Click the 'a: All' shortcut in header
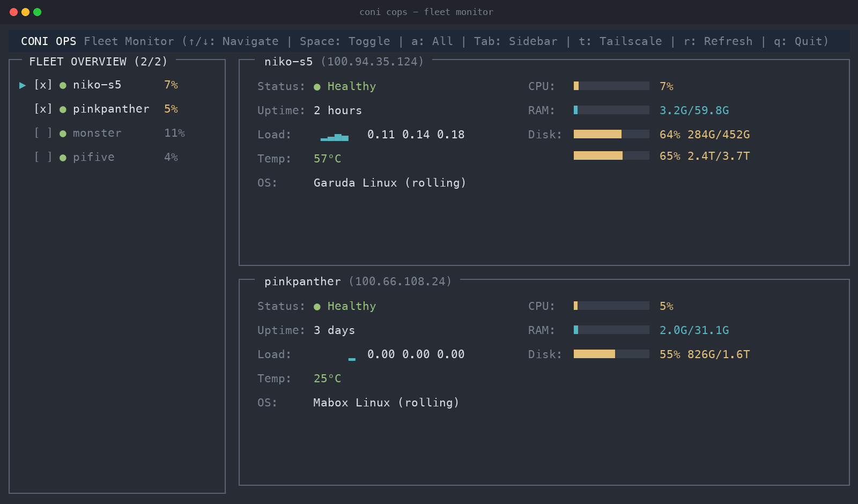 click(x=432, y=41)
